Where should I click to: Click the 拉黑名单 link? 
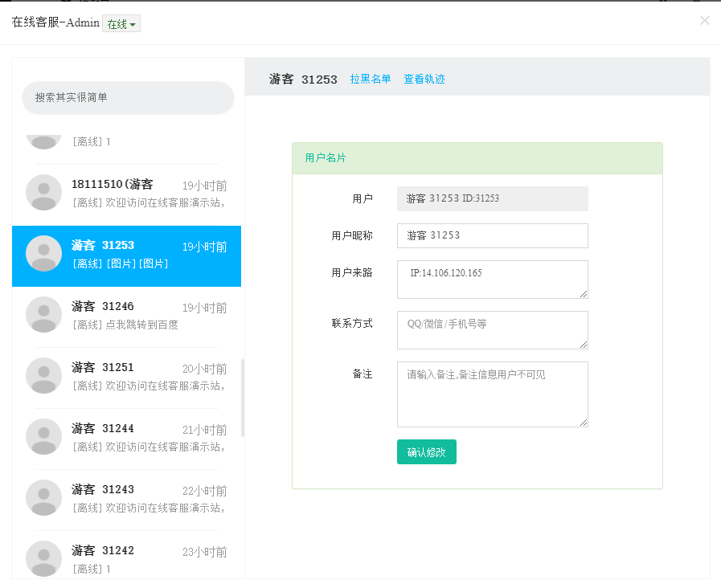coord(371,79)
